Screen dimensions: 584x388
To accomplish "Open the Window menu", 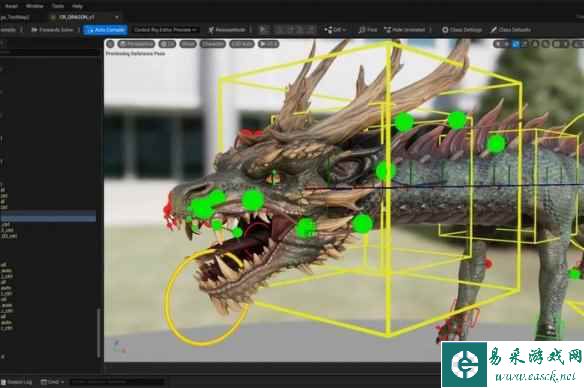I will pos(35,6).
